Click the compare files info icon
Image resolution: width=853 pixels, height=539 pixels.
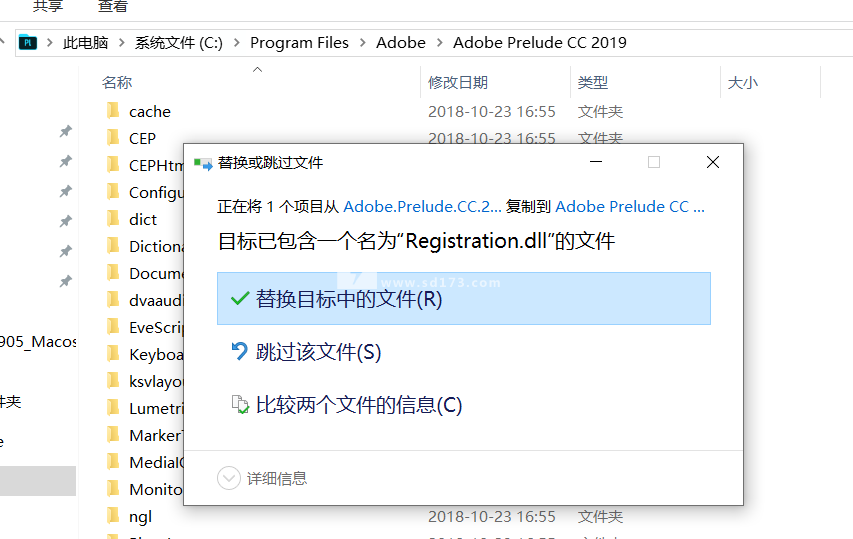(x=240, y=404)
